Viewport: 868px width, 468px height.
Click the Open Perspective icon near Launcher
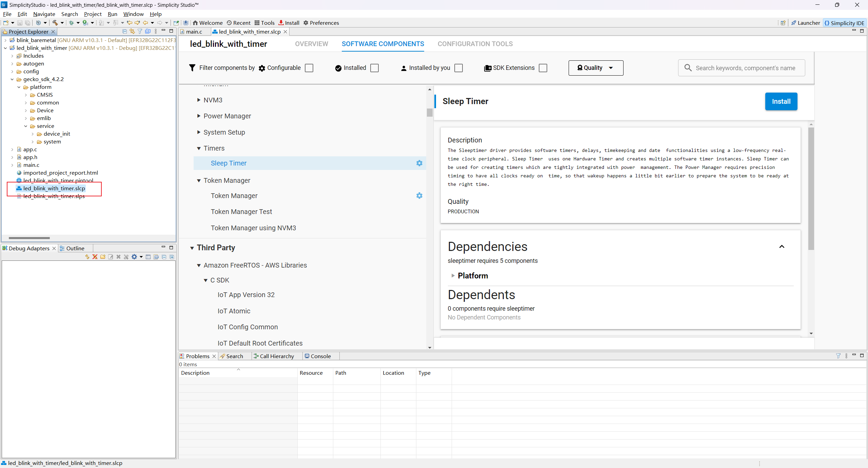pyautogui.click(x=783, y=23)
